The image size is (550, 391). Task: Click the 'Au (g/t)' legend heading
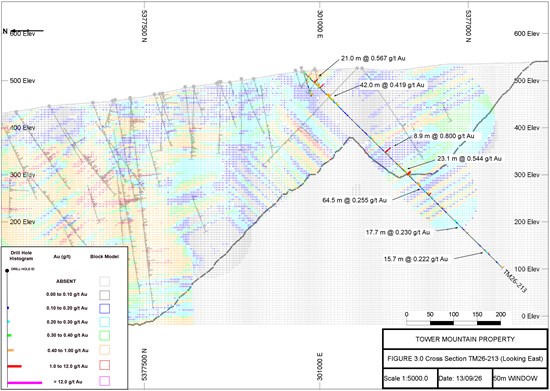tap(63, 256)
